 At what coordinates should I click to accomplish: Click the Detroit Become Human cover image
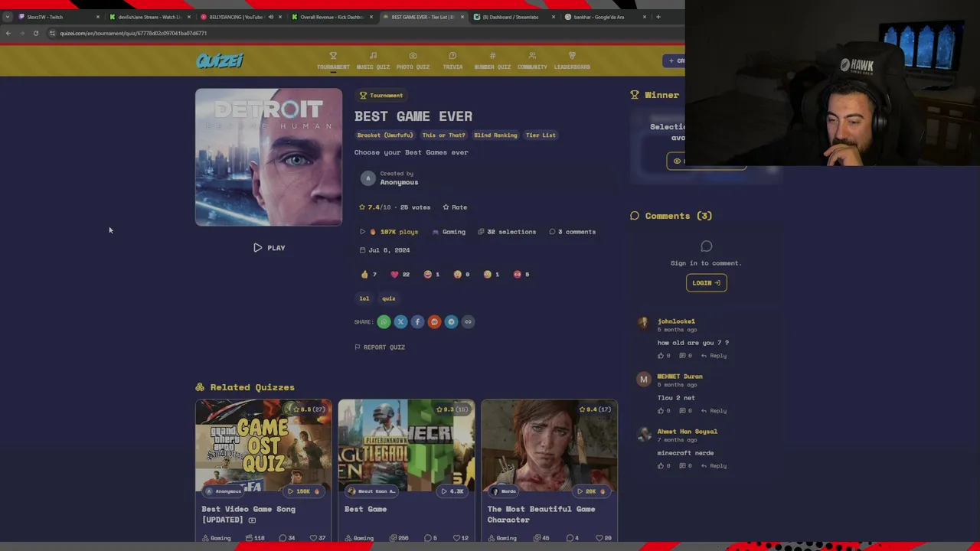click(x=269, y=157)
